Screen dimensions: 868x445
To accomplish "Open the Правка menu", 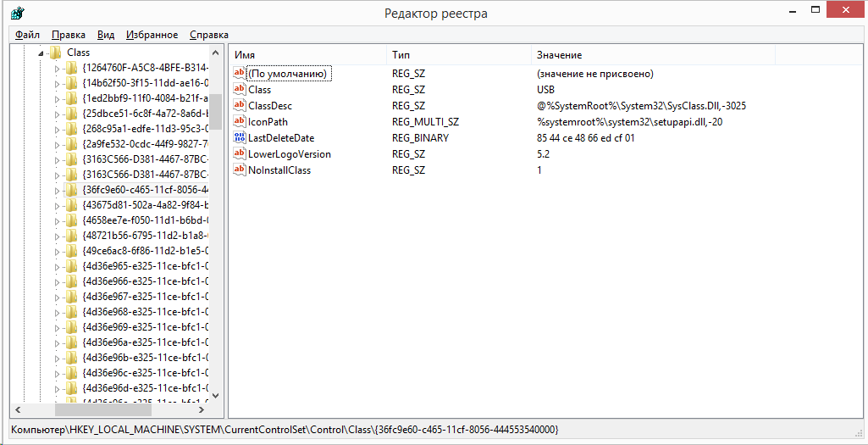I will [x=68, y=35].
